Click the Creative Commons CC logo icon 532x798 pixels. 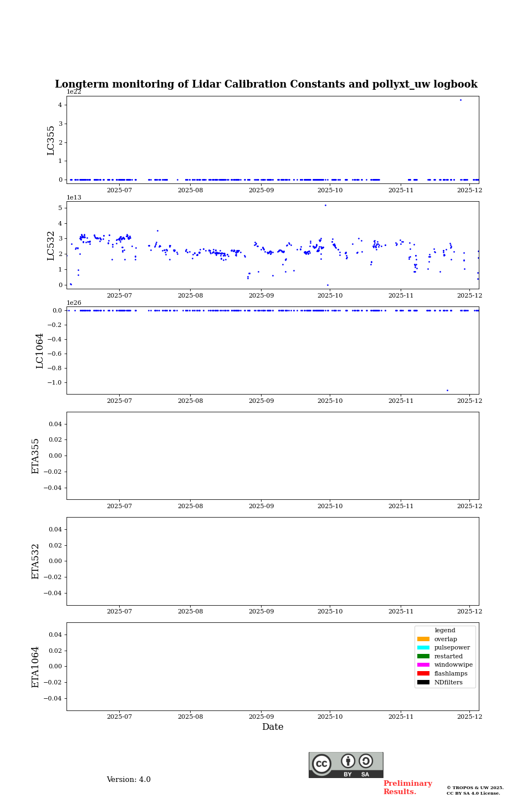click(x=321, y=764)
